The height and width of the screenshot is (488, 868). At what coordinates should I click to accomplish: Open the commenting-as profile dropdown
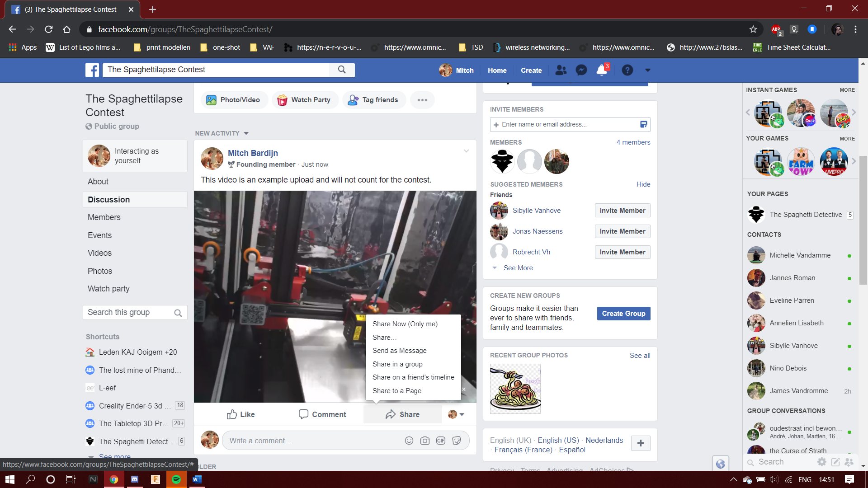456,414
